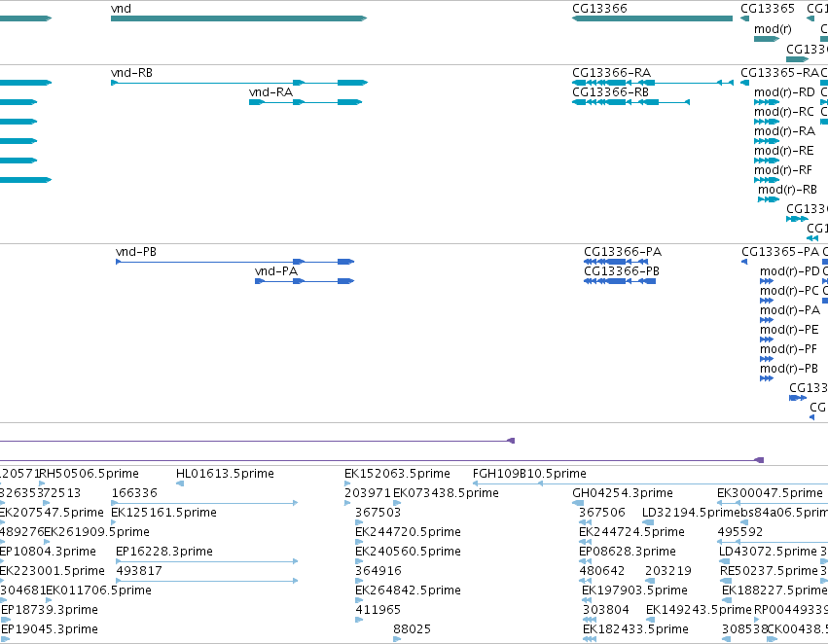The width and height of the screenshot is (828, 644).
Task: Click the EP16228.3prime EST label
Action: point(164,552)
